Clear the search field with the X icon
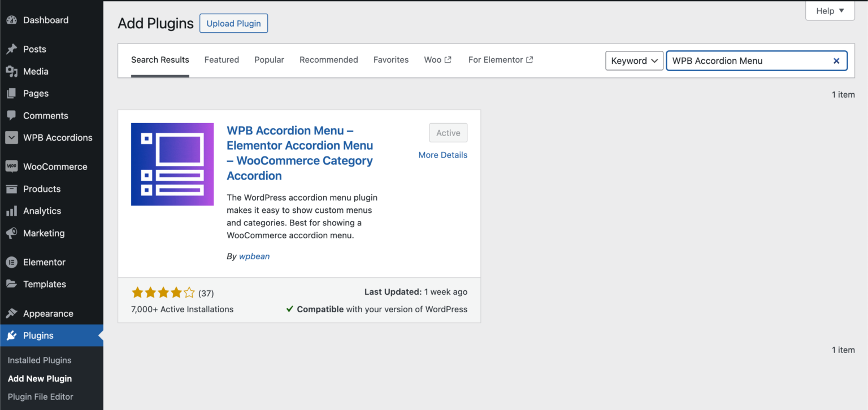The width and height of the screenshot is (868, 410). 836,60
